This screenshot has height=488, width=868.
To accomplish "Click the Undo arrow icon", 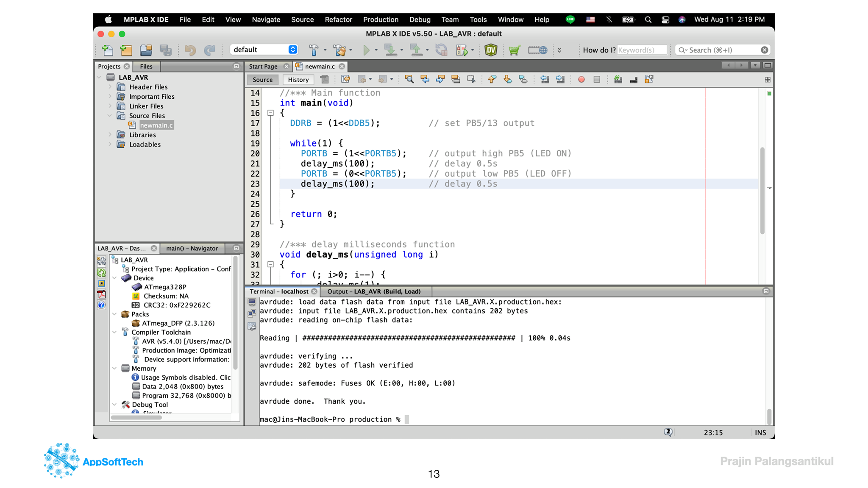I will (190, 50).
